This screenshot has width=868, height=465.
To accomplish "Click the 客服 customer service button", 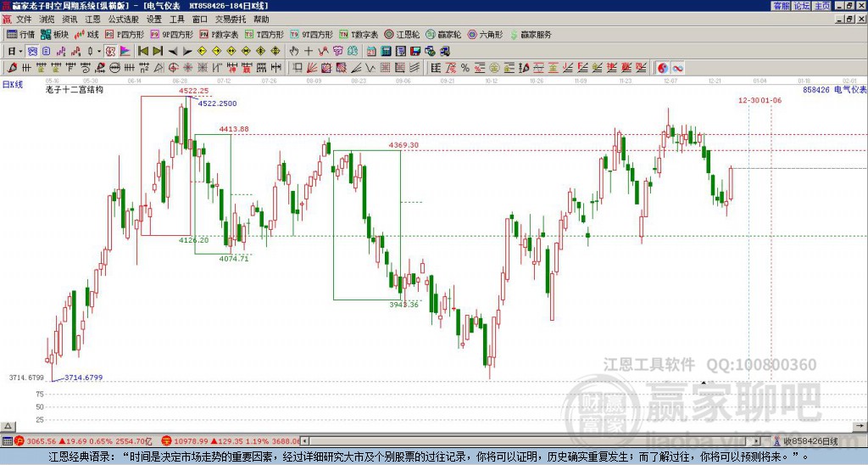I will tap(781, 6).
